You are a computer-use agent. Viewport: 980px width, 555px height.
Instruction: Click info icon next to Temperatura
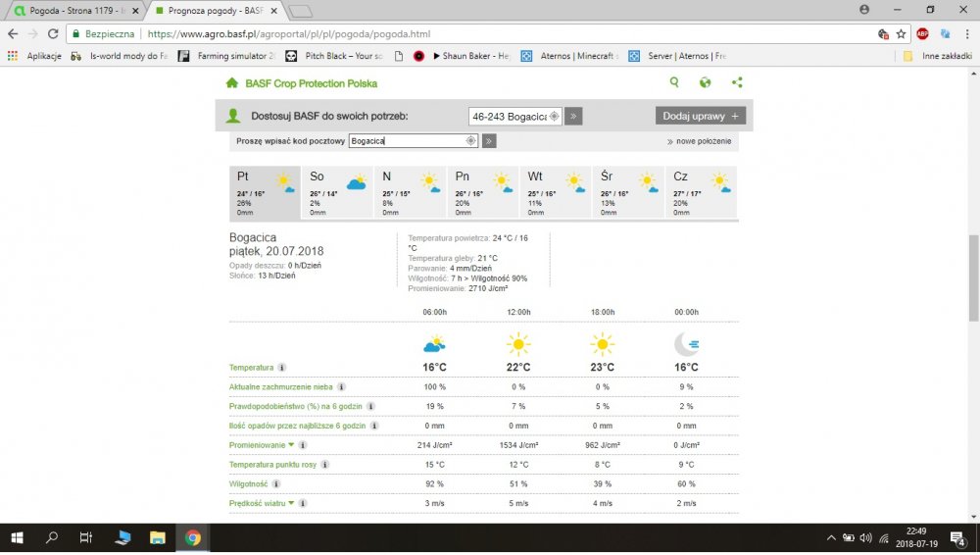[282, 368]
